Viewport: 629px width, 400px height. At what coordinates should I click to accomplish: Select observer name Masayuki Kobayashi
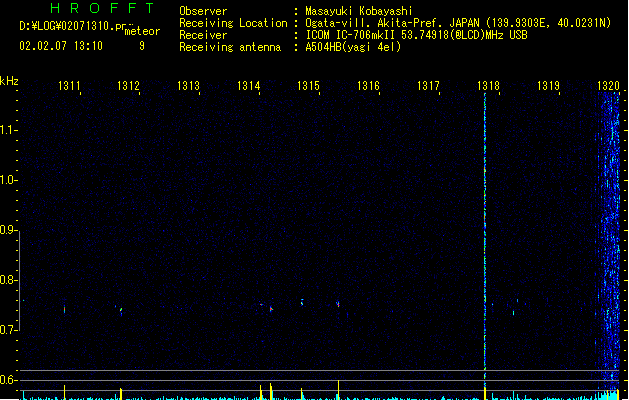(x=359, y=11)
